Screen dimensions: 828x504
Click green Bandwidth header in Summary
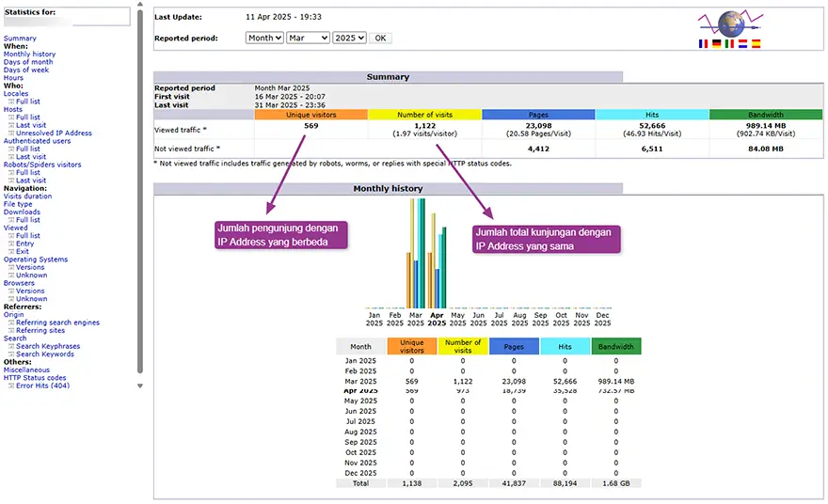pos(766,115)
